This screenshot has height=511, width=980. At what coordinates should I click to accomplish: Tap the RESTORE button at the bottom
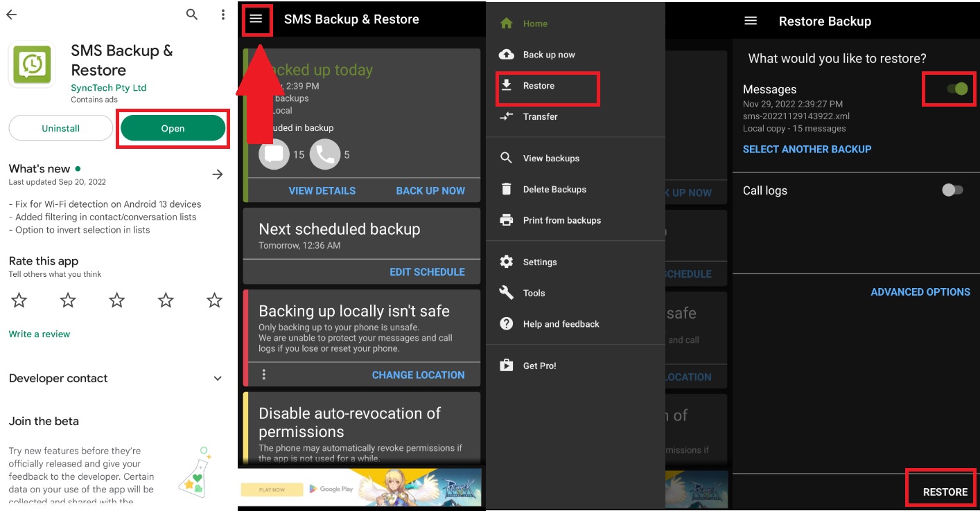(945, 492)
